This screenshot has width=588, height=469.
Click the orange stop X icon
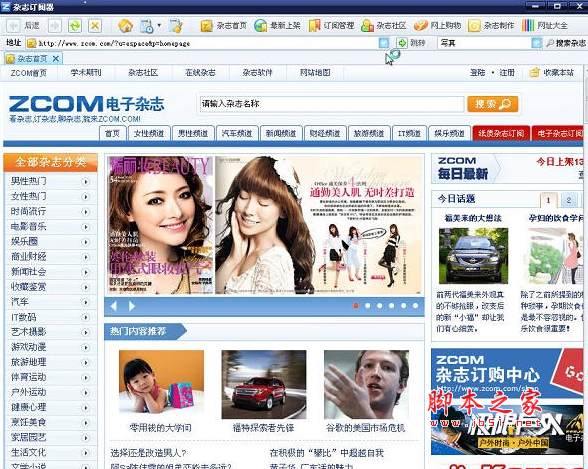(95, 25)
